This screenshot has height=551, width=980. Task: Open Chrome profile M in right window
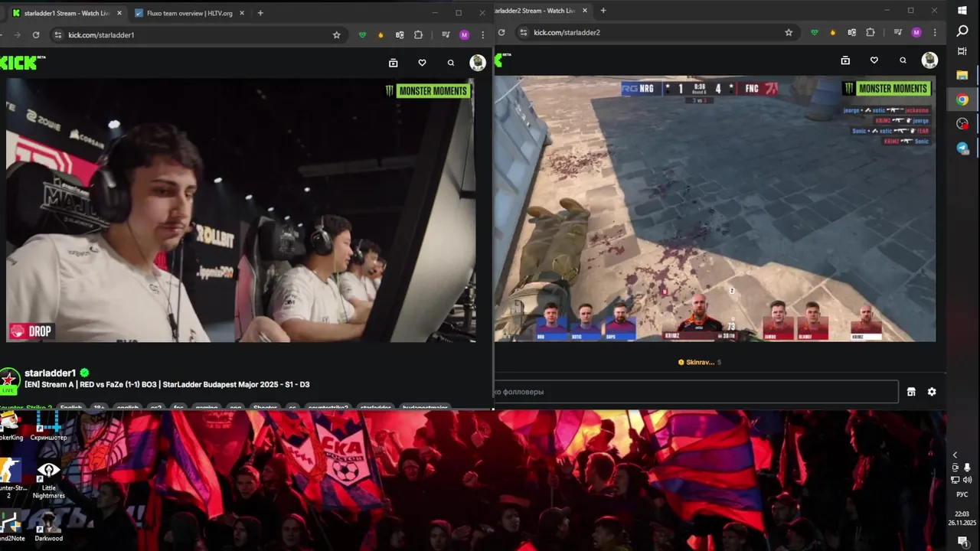916,32
